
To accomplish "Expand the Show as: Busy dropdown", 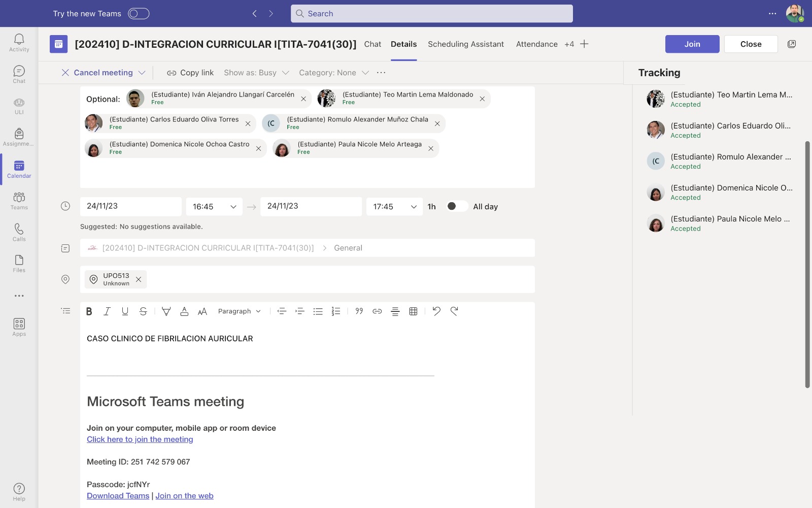I will [256, 73].
